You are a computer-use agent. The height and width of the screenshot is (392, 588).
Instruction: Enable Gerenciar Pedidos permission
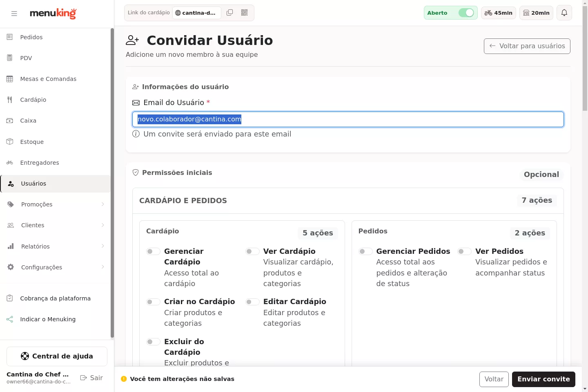(x=365, y=251)
